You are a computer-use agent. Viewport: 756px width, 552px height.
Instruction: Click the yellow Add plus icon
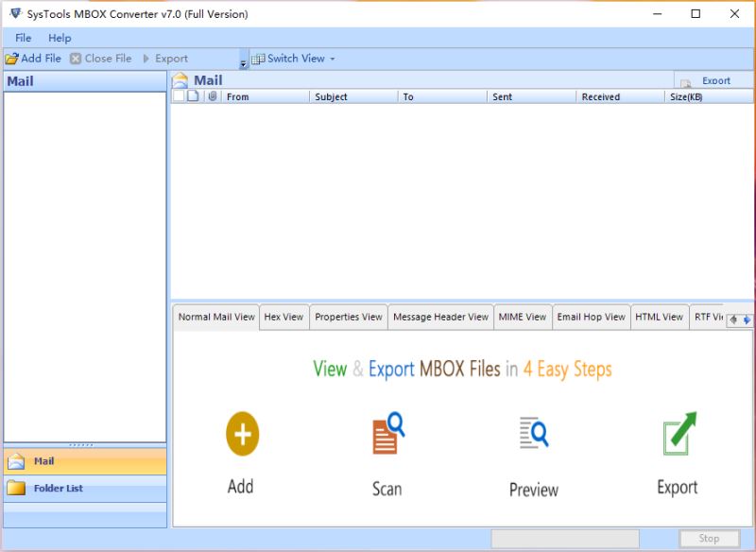pyautogui.click(x=243, y=434)
